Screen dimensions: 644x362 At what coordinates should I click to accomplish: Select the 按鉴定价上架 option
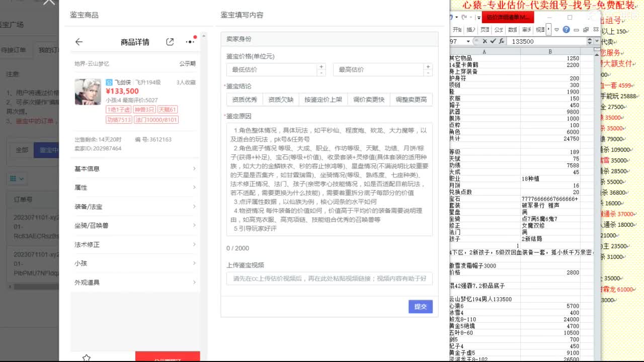coord(324,99)
